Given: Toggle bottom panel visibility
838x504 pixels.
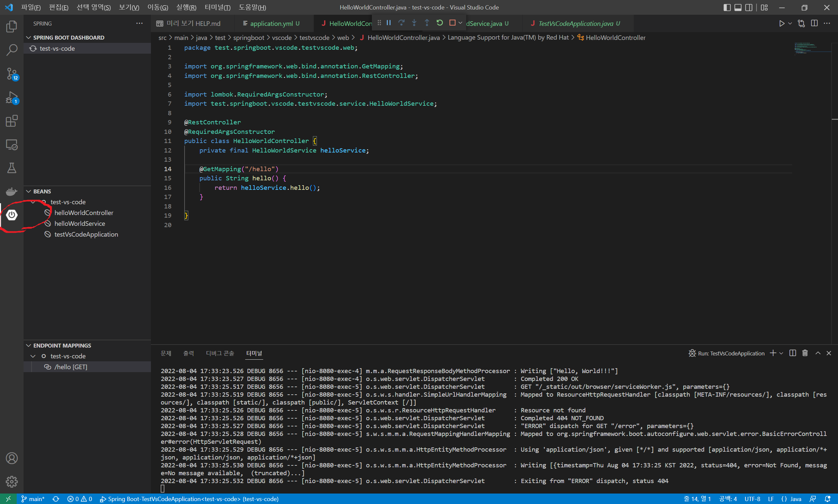Looking at the screenshot, I should pyautogui.click(x=738, y=8).
